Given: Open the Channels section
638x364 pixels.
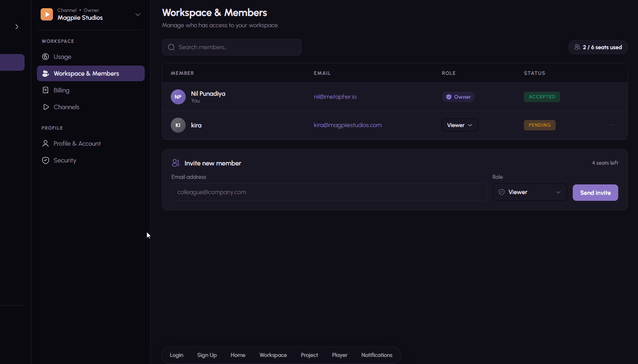Looking at the screenshot, I should (x=91, y=107).
